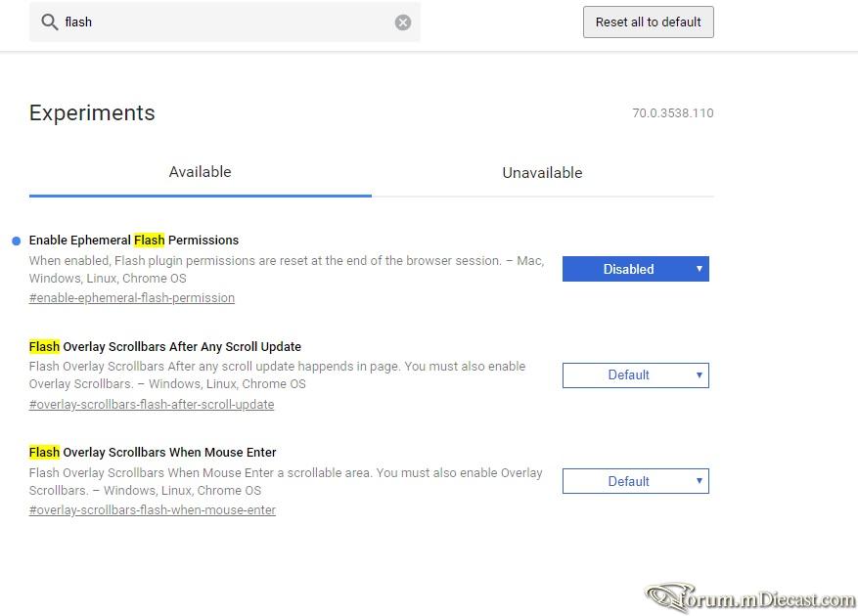The image size is (858, 616).
Task: Open #overlay-scrollbars-flash-when-mouse-enter link
Action: click(x=152, y=509)
